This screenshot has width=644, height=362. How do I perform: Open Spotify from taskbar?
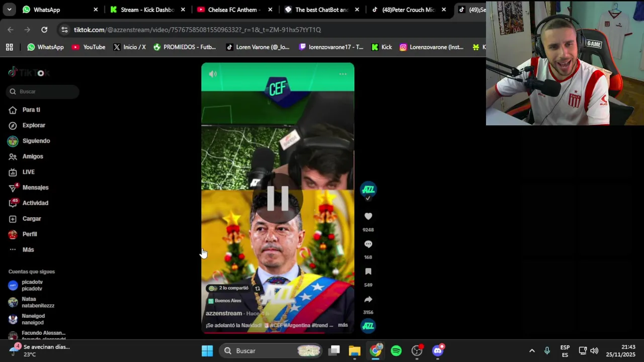pos(396,351)
